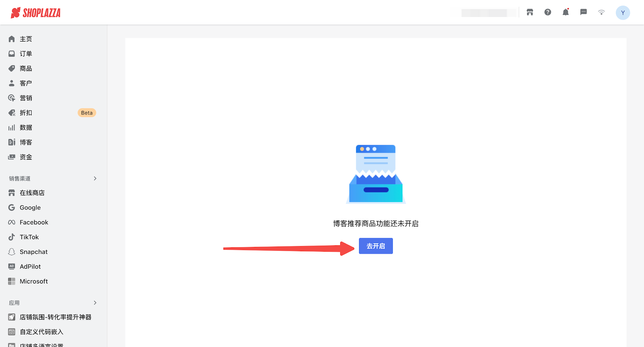Expand the 应用 section chevron
The width and height of the screenshot is (644, 347).
click(x=95, y=303)
